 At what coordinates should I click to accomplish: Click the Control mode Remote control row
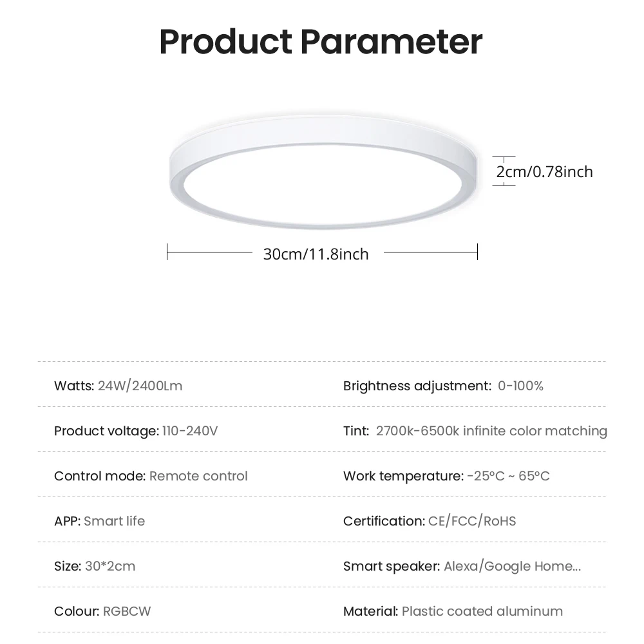pos(151,476)
